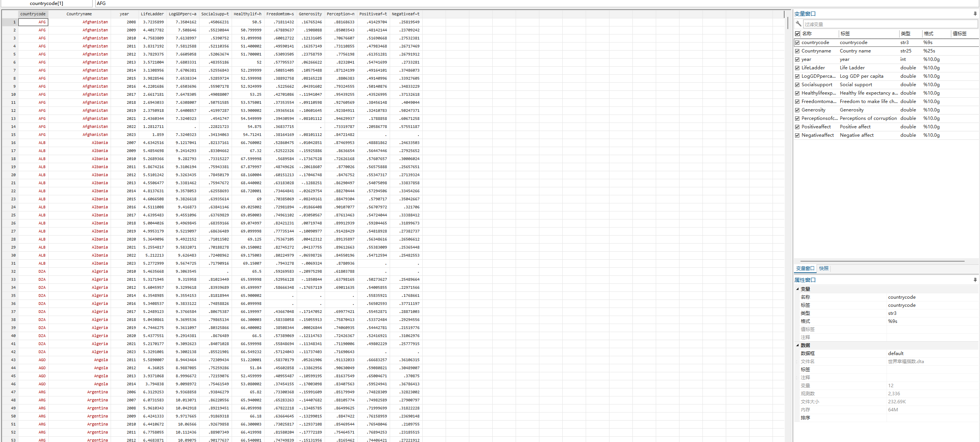Switch to the 快照 snapshots tab
Screen dimensions: 980x442
pos(823,268)
